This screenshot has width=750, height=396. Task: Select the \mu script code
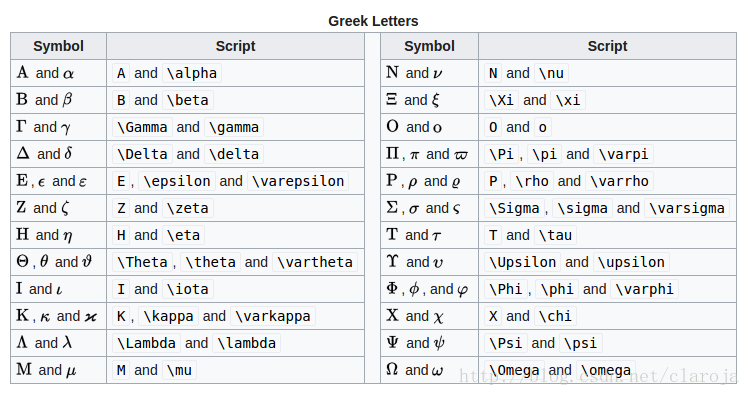click(179, 370)
